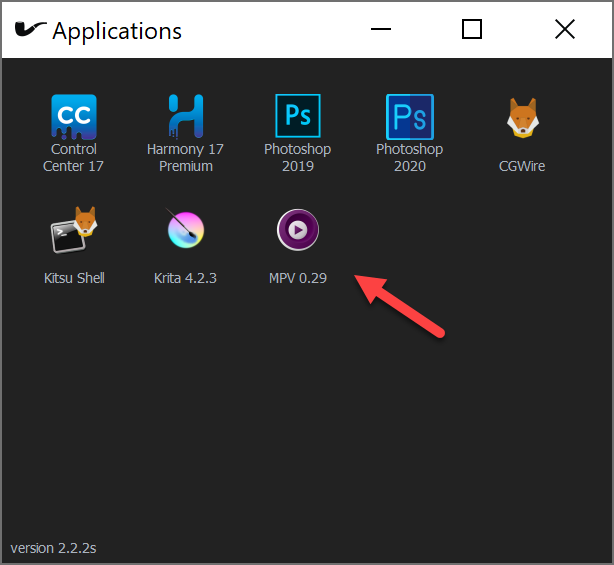Start the MPV purple play icon
The height and width of the screenshot is (565, 614).
pyautogui.click(x=298, y=230)
